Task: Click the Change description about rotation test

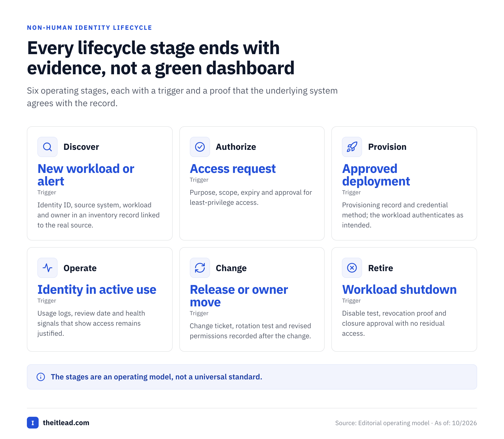Action: 250,331
